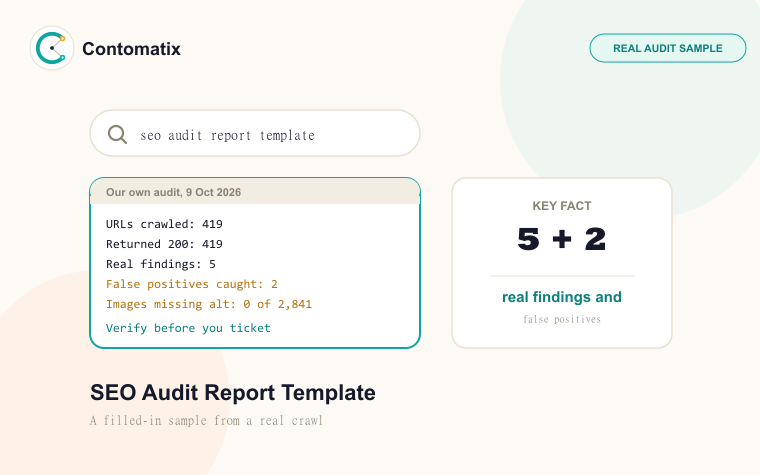Select the 'Returned 200: 419' line
The image size is (760, 475).
[164, 244]
